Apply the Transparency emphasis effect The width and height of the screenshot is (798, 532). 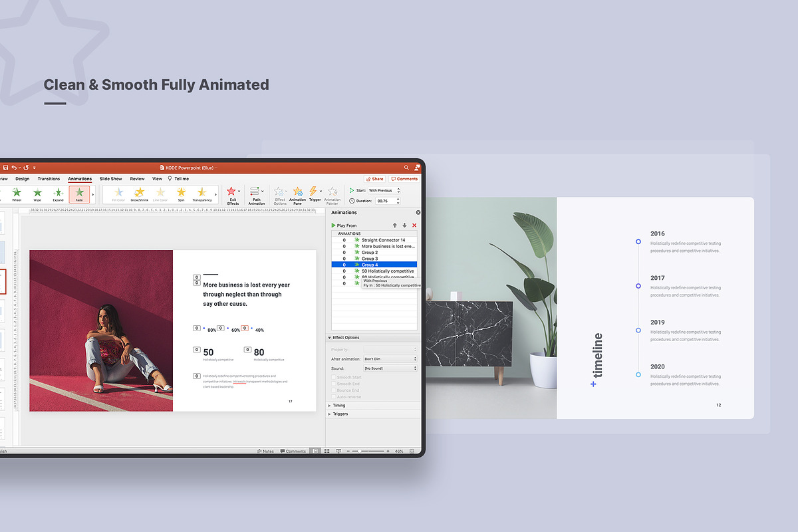pos(202,194)
